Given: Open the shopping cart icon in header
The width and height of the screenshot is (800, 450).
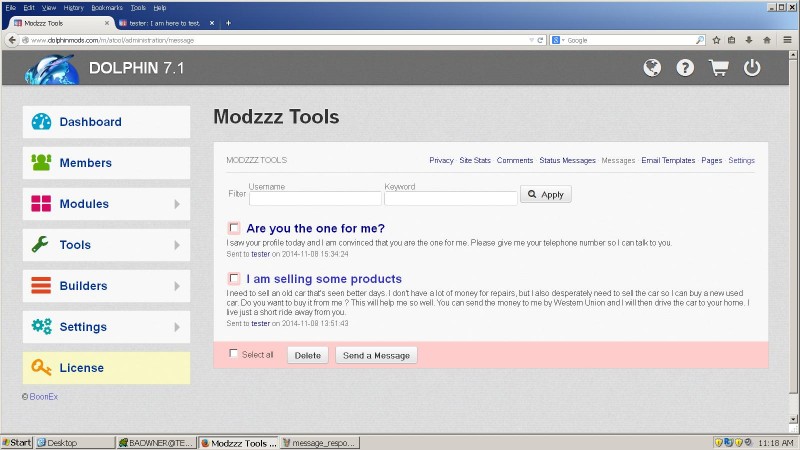Looking at the screenshot, I should 718,67.
